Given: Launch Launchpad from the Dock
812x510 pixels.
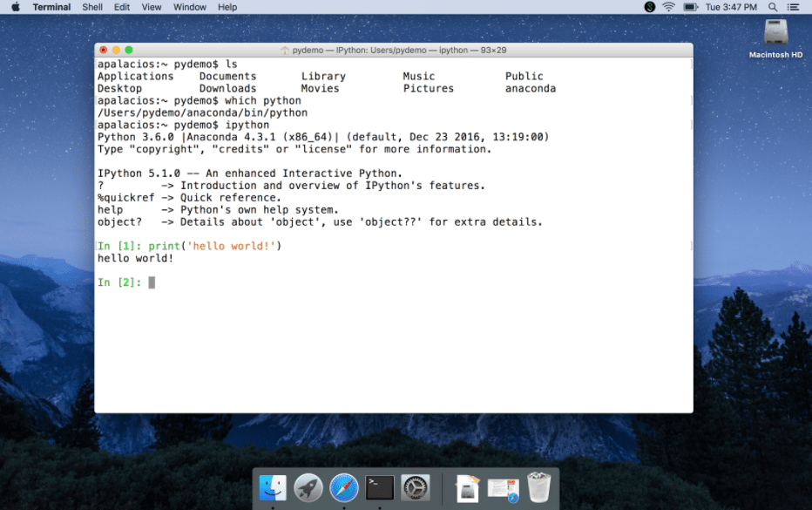Looking at the screenshot, I should tap(308, 487).
